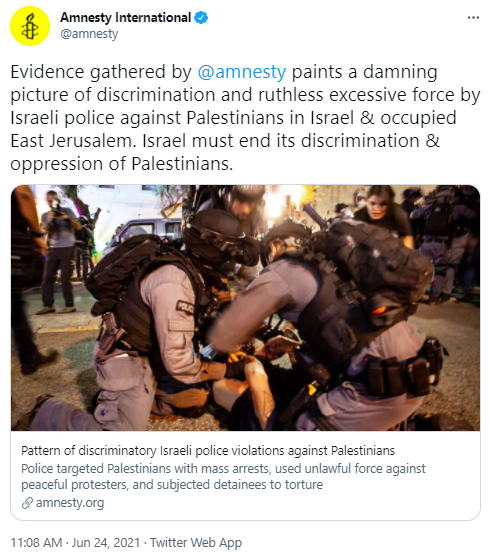Image resolution: width=490 pixels, height=560 pixels.
Task: Click the POLICE patch on officer's sleeve
Action: tap(185, 307)
